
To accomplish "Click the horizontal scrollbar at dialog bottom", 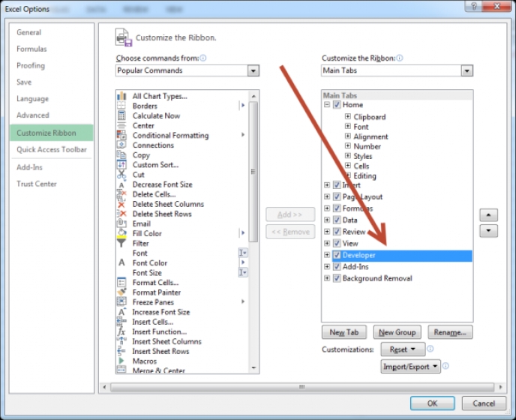I will pyautogui.click(x=302, y=387).
